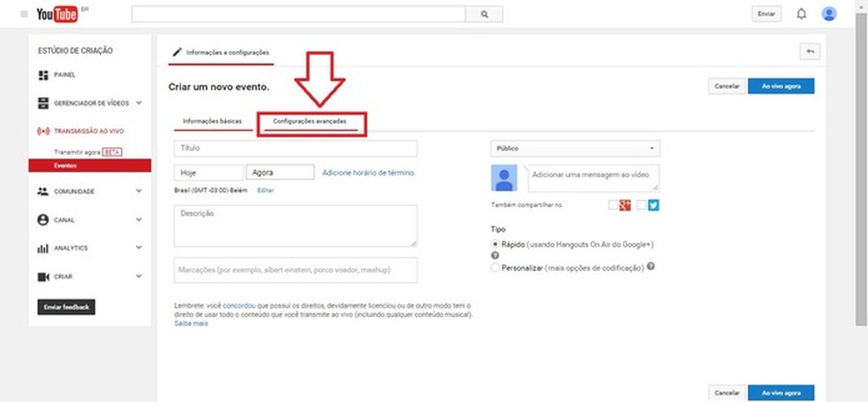Click the Painel dashboard icon

tap(43, 75)
